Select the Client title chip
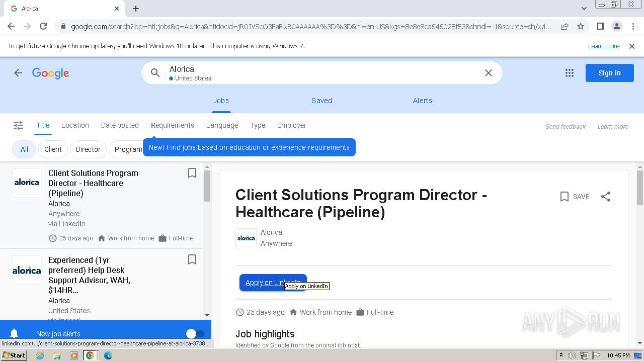 [x=53, y=149]
